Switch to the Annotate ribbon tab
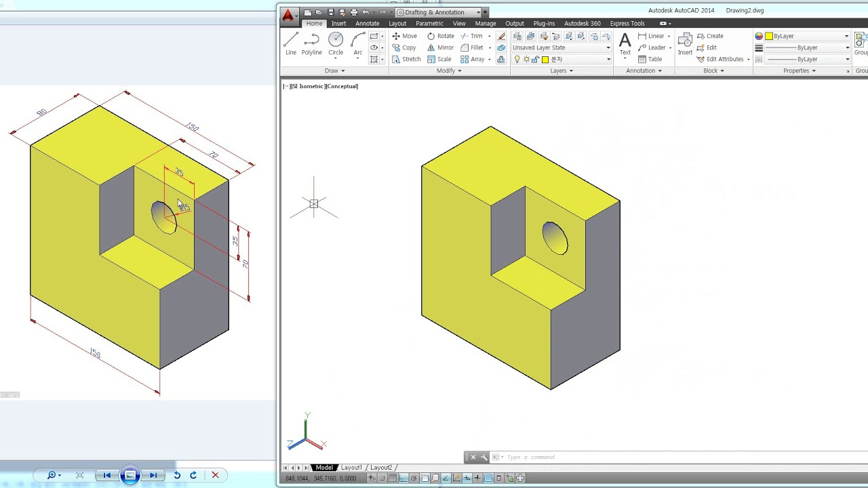The image size is (868, 488). click(368, 23)
